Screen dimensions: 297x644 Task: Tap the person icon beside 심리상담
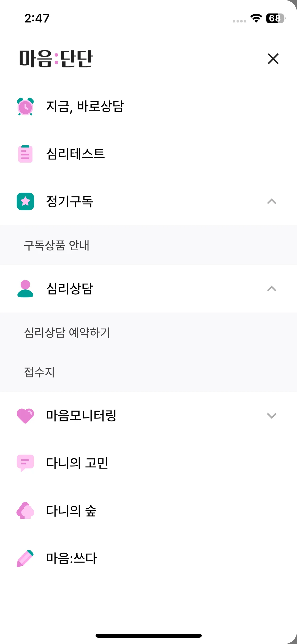click(25, 289)
